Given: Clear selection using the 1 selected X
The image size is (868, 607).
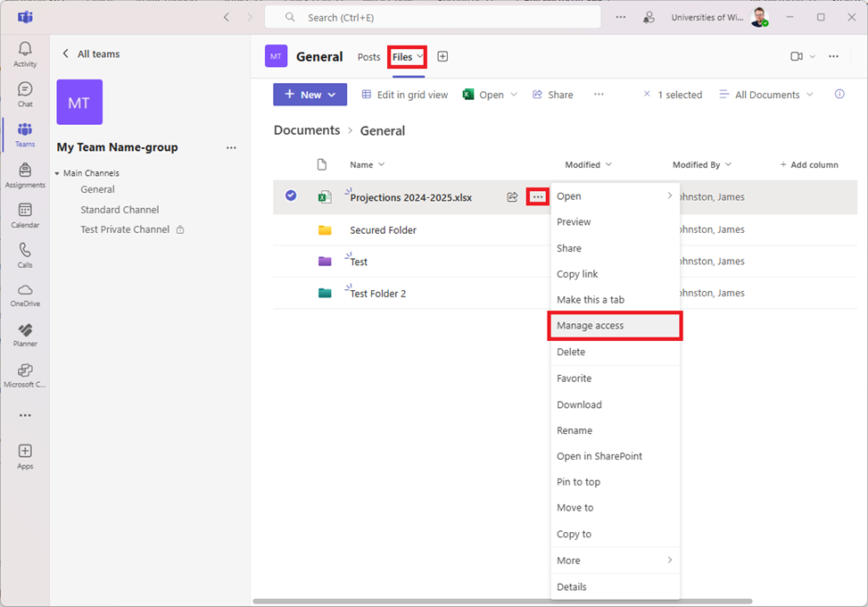Looking at the screenshot, I should [647, 95].
